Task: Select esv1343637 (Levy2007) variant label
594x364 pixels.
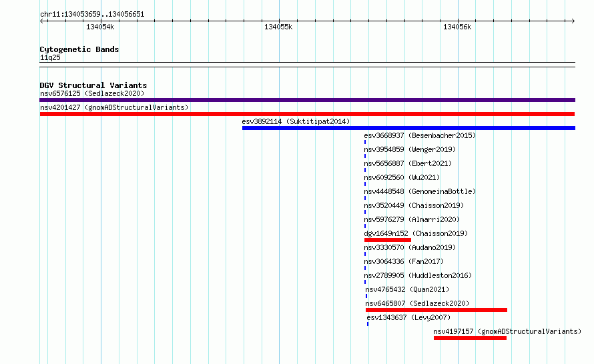Action: click(x=408, y=317)
